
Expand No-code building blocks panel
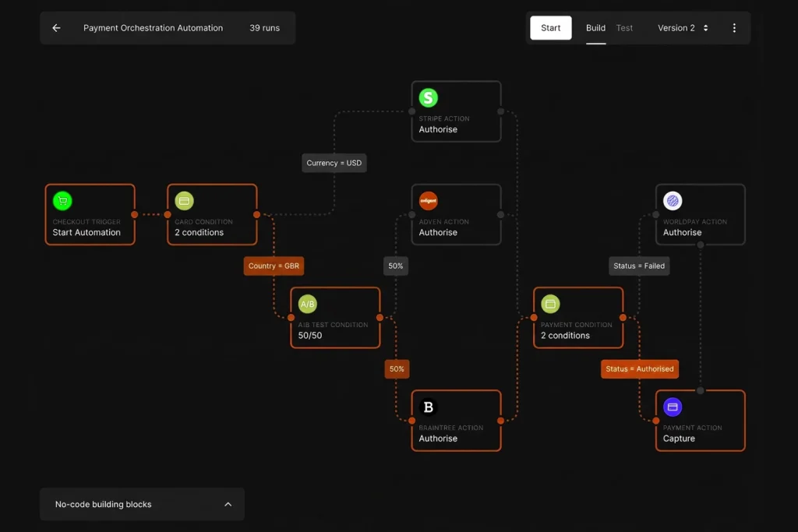[142, 504]
